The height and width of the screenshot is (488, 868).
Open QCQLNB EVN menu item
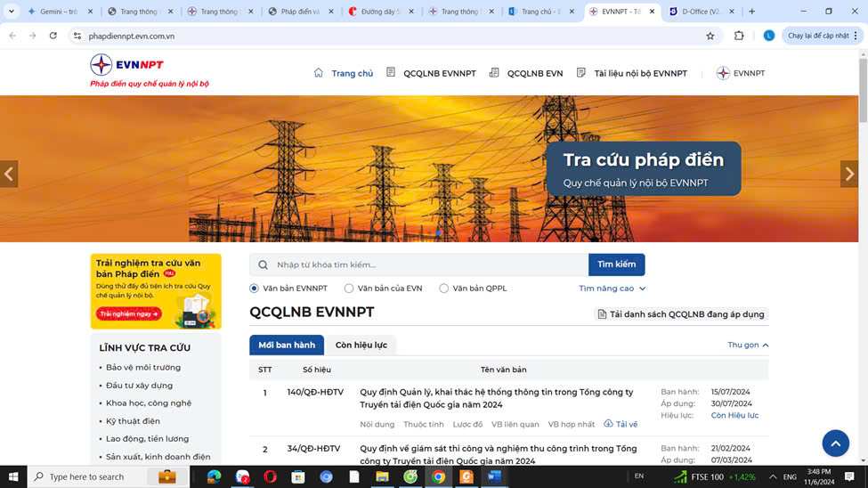(535, 73)
